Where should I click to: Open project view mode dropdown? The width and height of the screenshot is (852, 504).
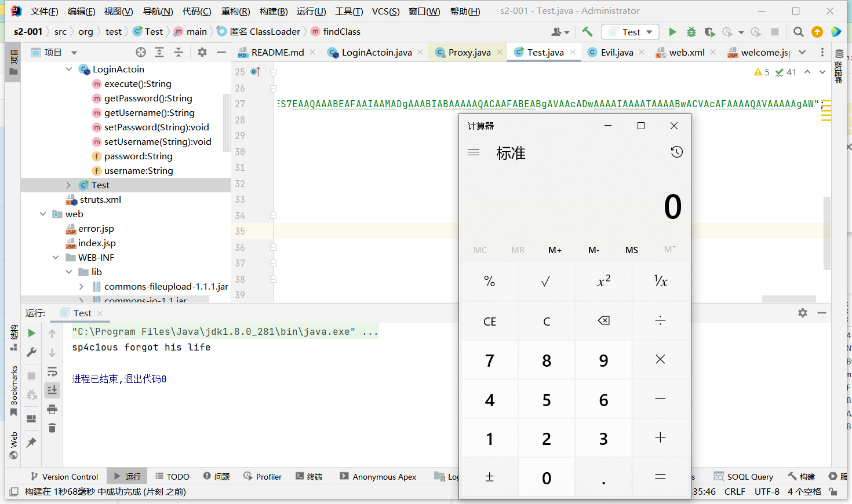[74, 53]
